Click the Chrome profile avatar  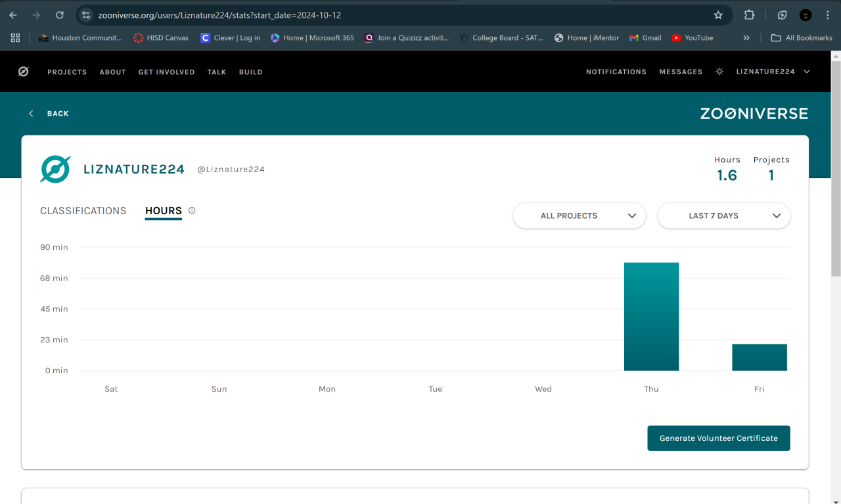tap(806, 15)
